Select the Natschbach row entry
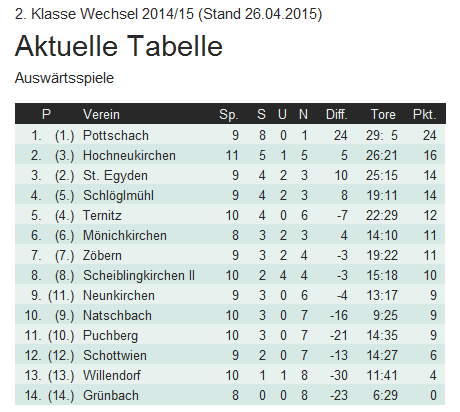Image resolution: width=460 pixels, height=412 pixels. click(x=117, y=315)
